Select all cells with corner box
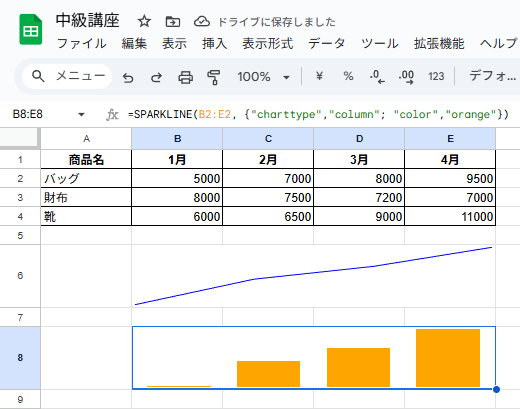 pos(20,138)
